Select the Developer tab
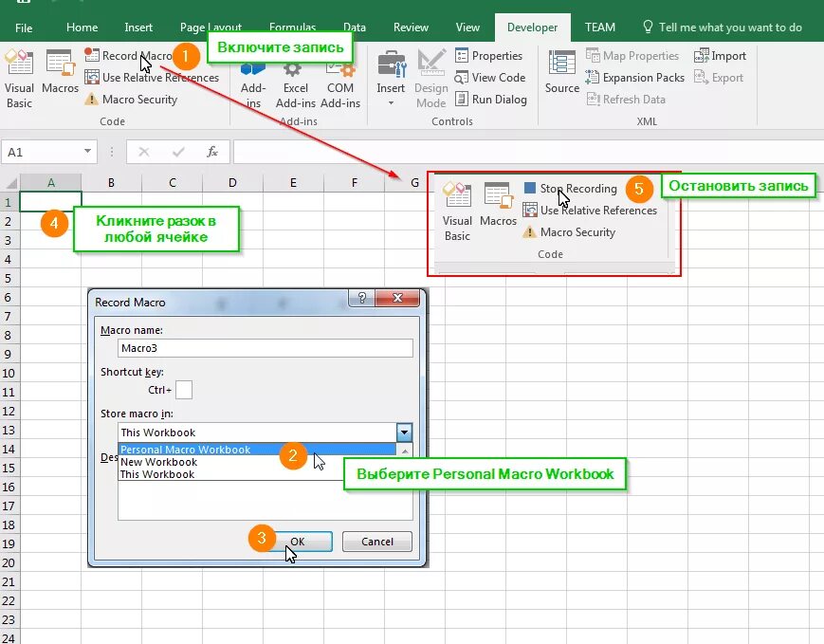Screen dimensions: 824x644 pos(532,28)
